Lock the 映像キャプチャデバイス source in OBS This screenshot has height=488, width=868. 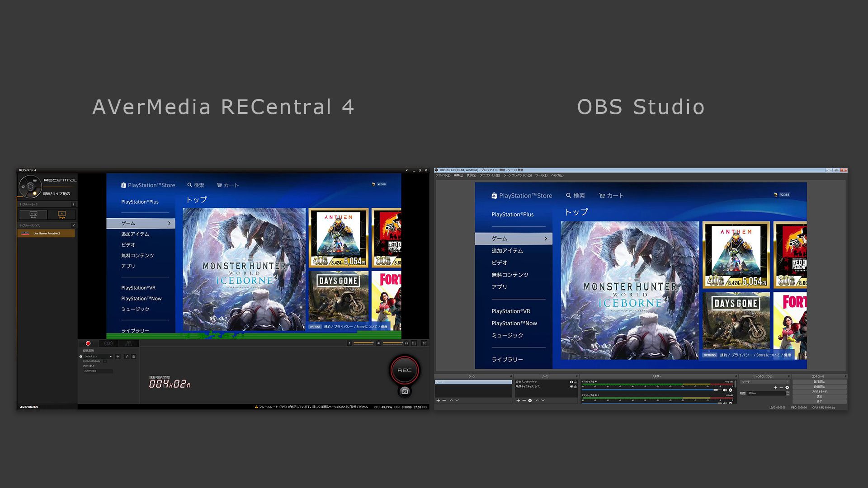[576, 386]
